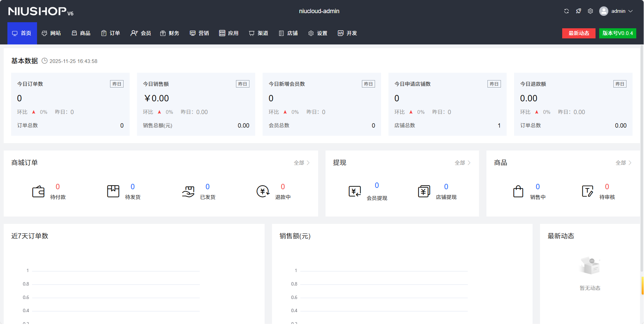Open the 商品 menu in navigation
The width and height of the screenshot is (644, 332).
point(81,33)
